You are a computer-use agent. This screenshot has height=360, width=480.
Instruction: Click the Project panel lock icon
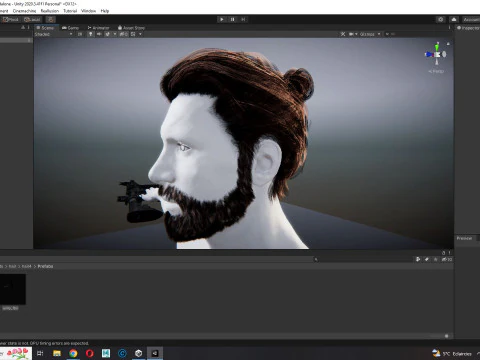tap(444, 253)
